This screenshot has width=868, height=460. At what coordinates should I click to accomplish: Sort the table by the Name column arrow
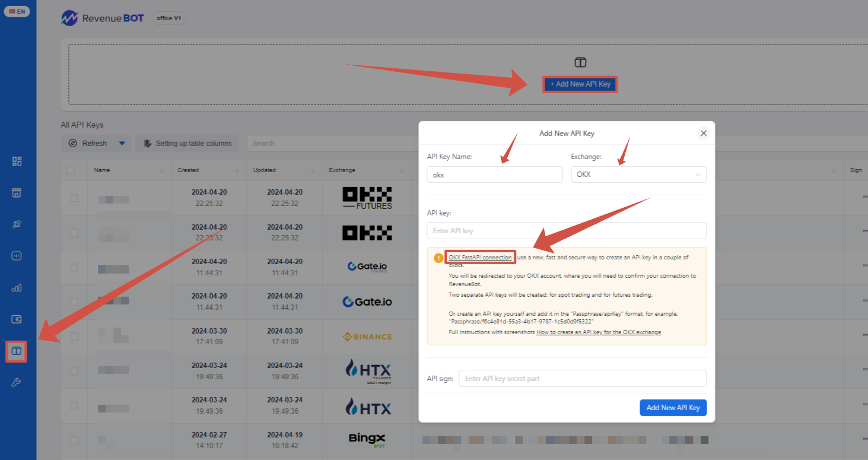coord(162,170)
